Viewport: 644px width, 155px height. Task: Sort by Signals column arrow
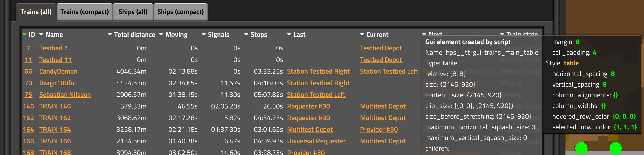(x=203, y=34)
